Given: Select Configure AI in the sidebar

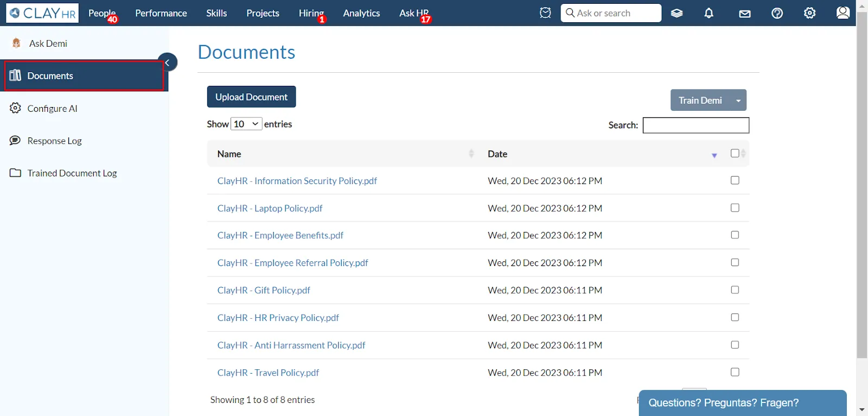Looking at the screenshot, I should [x=52, y=108].
